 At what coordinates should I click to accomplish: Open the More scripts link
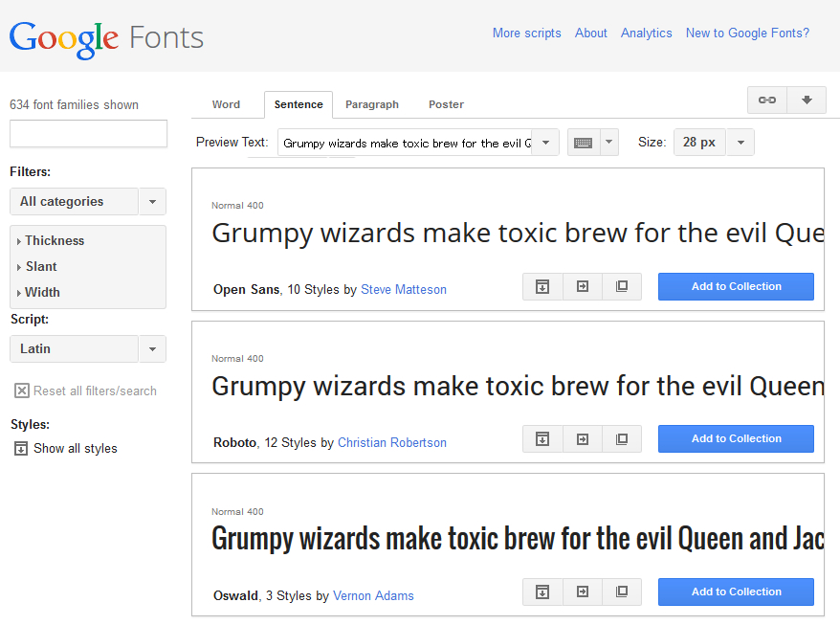pyautogui.click(x=526, y=33)
